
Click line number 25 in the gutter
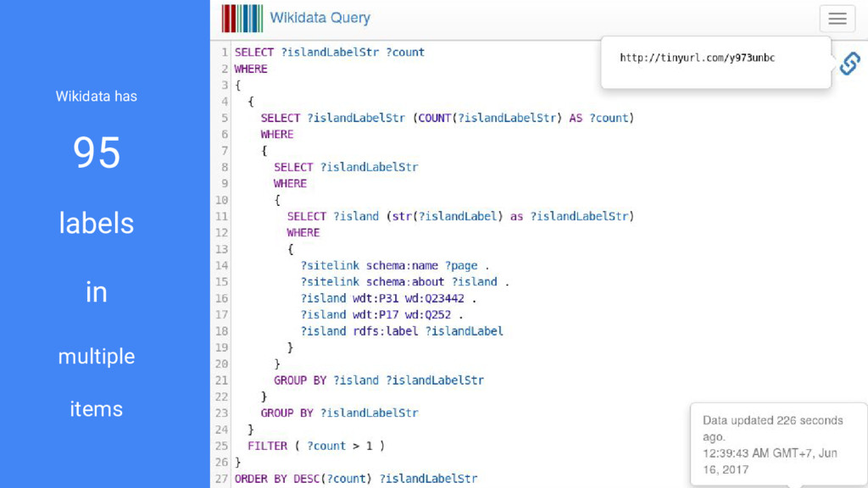[221, 446]
